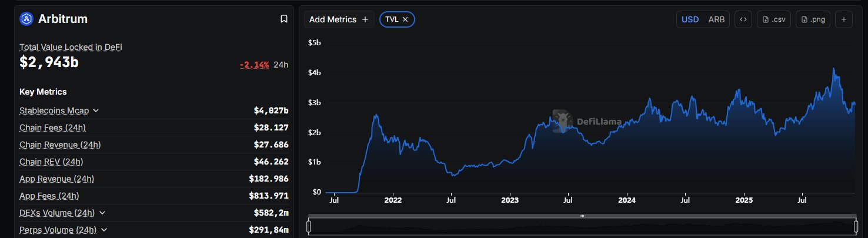The image size is (868, 238).
Task: Click the $27.686 chain revenue value
Action: click(x=271, y=145)
